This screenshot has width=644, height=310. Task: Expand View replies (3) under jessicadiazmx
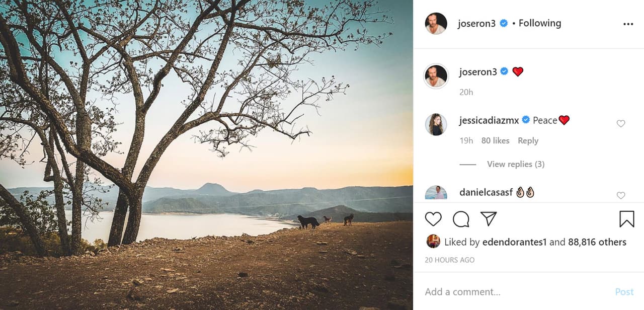tap(515, 164)
